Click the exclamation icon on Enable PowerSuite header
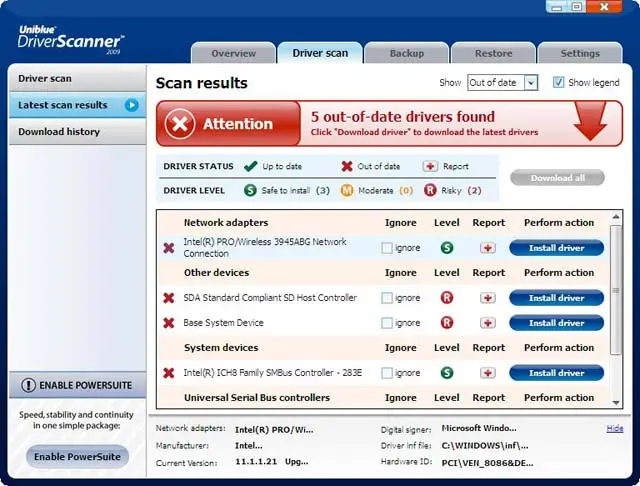640x486 pixels. pos(29,385)
